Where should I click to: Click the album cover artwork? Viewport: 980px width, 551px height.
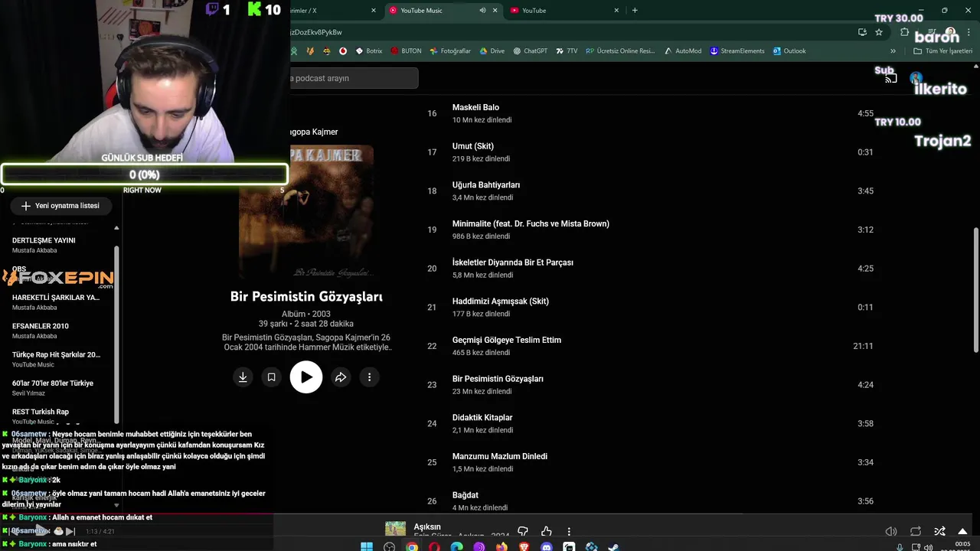pos(306,213)
